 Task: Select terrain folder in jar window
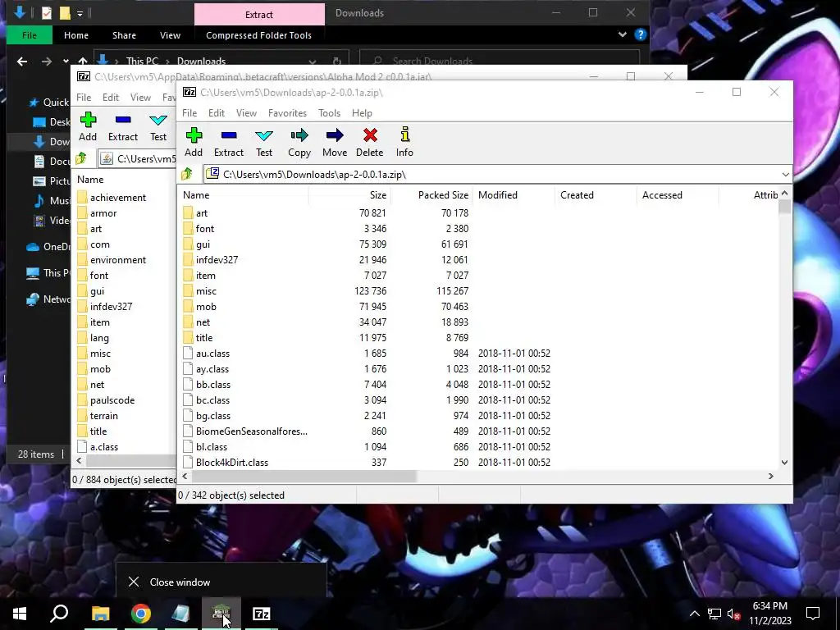[104, 416]
